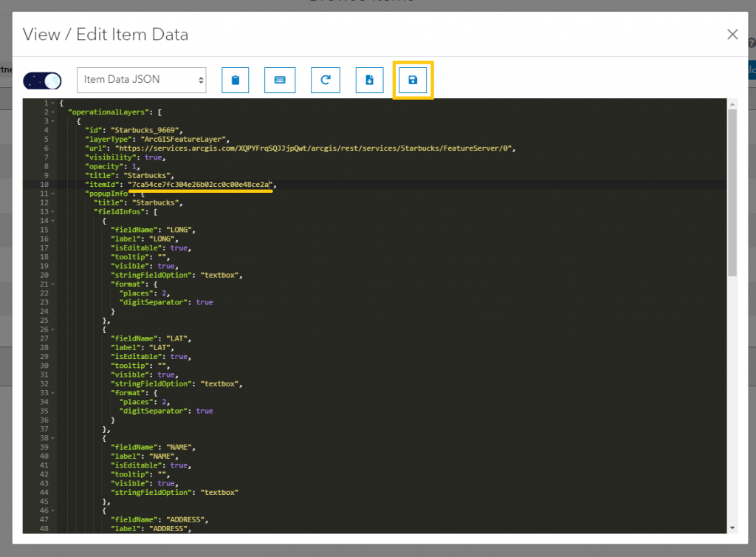
Task: Collapse the root JSON object on line 1
Action: click(52, 103)
